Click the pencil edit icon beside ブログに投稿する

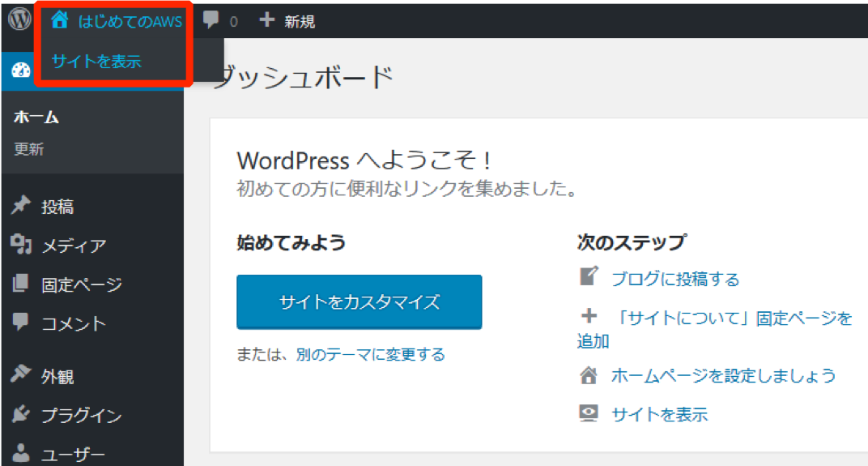click(x=589, y=276)
